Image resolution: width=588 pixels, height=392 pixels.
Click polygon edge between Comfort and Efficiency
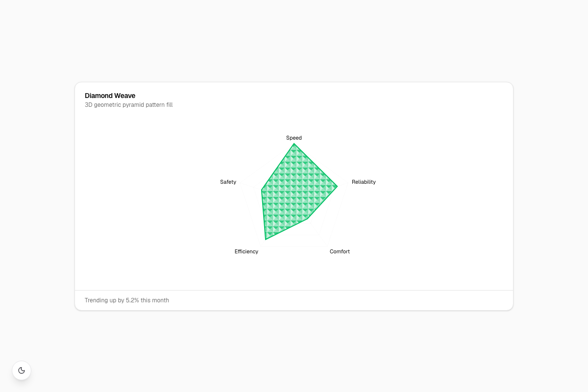pos(287,229)
